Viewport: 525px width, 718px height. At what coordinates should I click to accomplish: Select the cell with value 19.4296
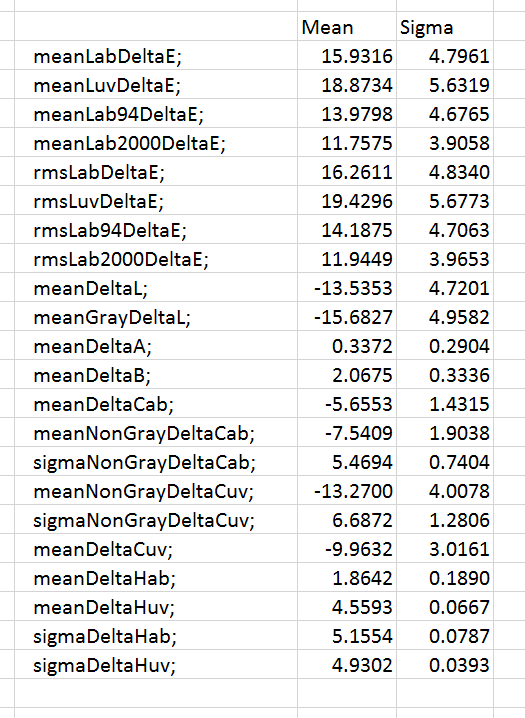(346, 201)
